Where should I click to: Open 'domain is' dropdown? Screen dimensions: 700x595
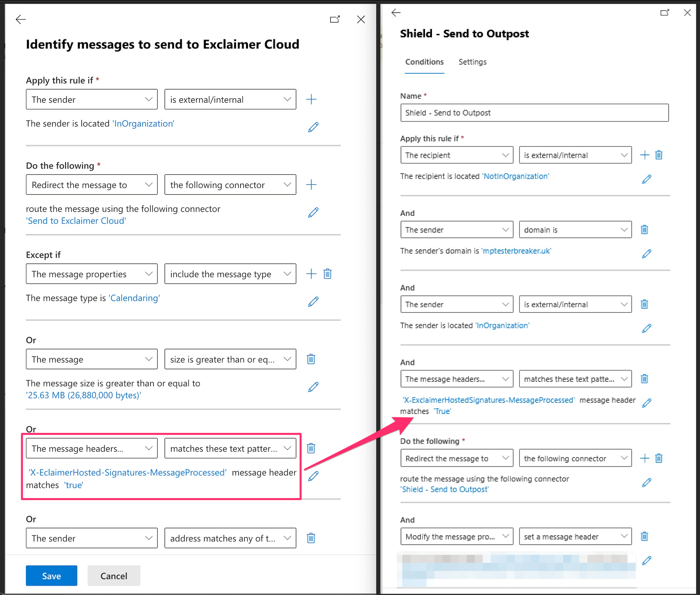(575, 229)
